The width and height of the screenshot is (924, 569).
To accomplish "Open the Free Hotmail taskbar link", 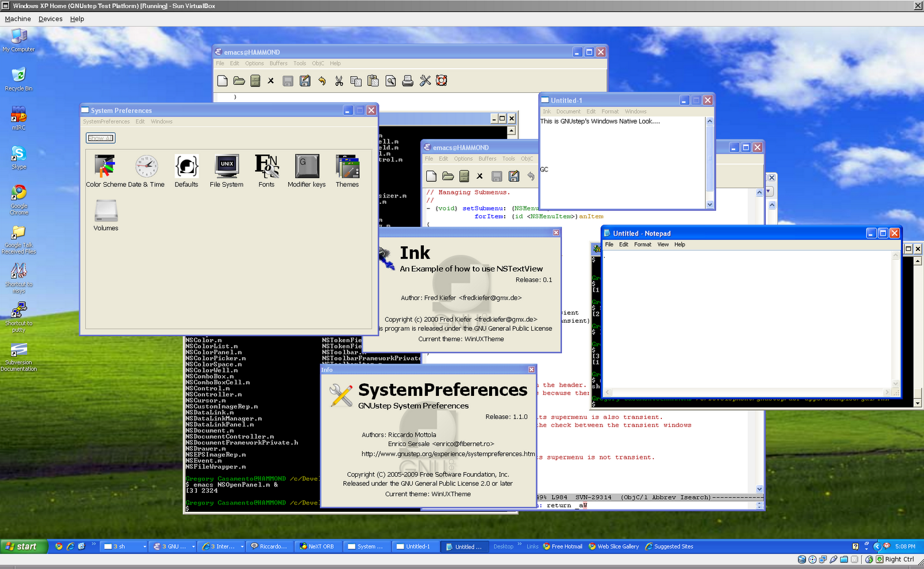I will (562, 546).
